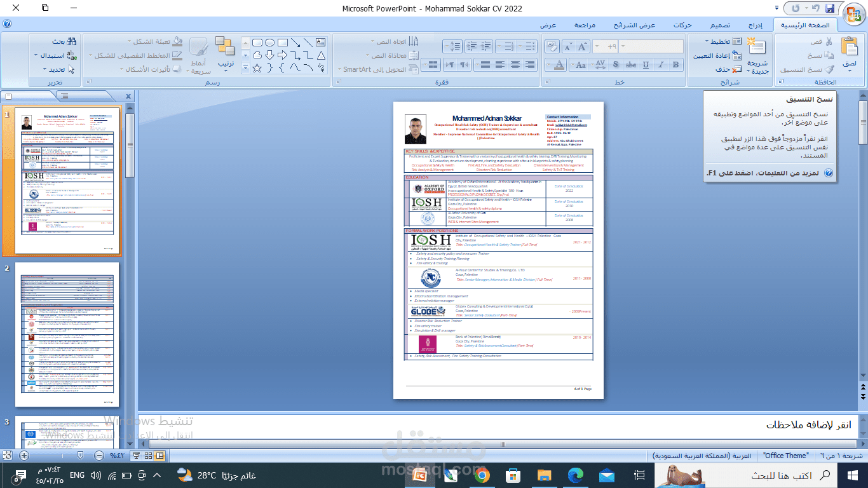The image size is (868, 488).
Task: Select slide 2 thumbnail
Action: click(x=67, y=335)
